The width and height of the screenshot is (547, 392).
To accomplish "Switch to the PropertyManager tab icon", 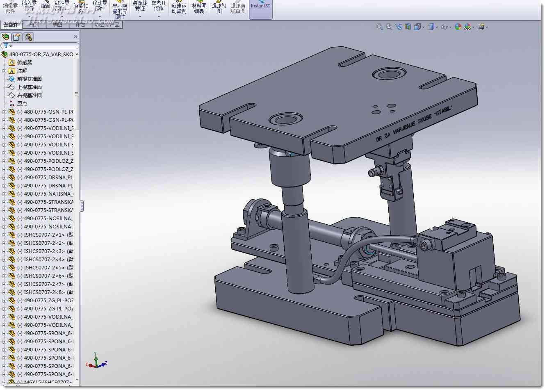I will (x=16, y=37).
